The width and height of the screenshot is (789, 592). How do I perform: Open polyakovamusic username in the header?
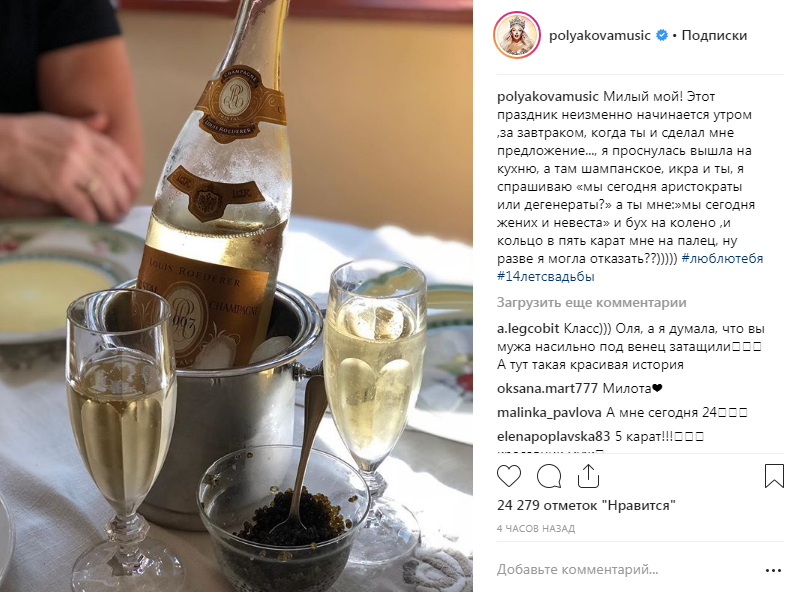pos(600,35)
